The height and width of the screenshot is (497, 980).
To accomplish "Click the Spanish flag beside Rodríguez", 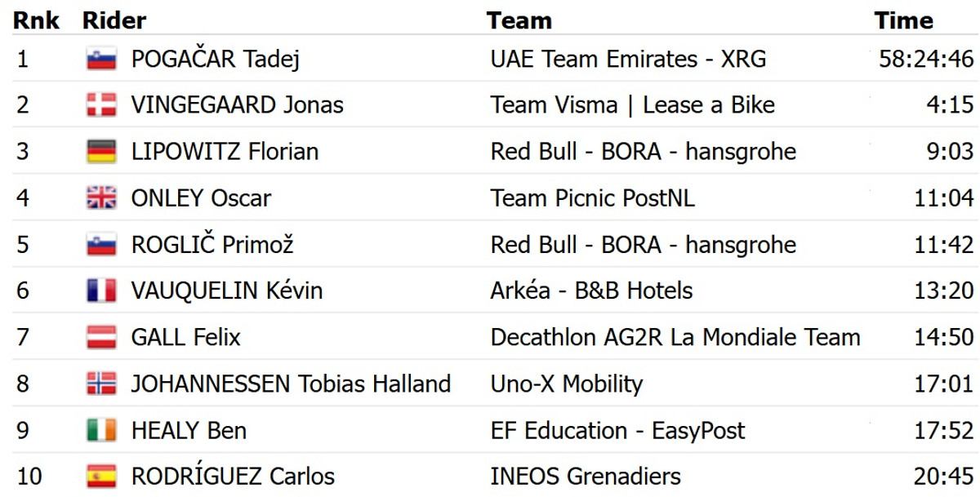I will point(101,477).
